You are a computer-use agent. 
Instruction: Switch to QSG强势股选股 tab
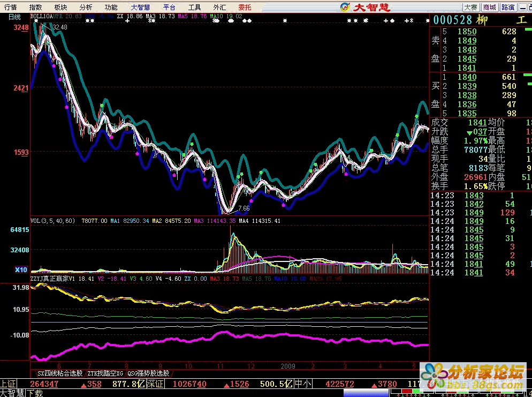point(148,373)
